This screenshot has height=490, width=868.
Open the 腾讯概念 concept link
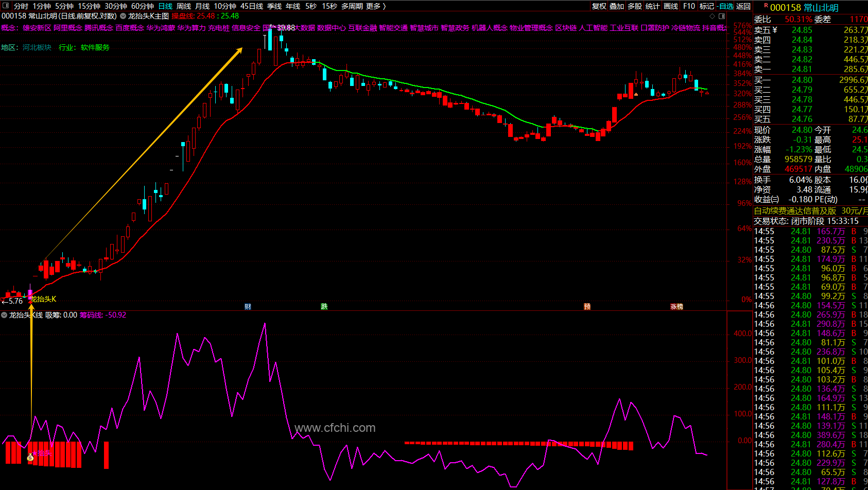(99, 28)
